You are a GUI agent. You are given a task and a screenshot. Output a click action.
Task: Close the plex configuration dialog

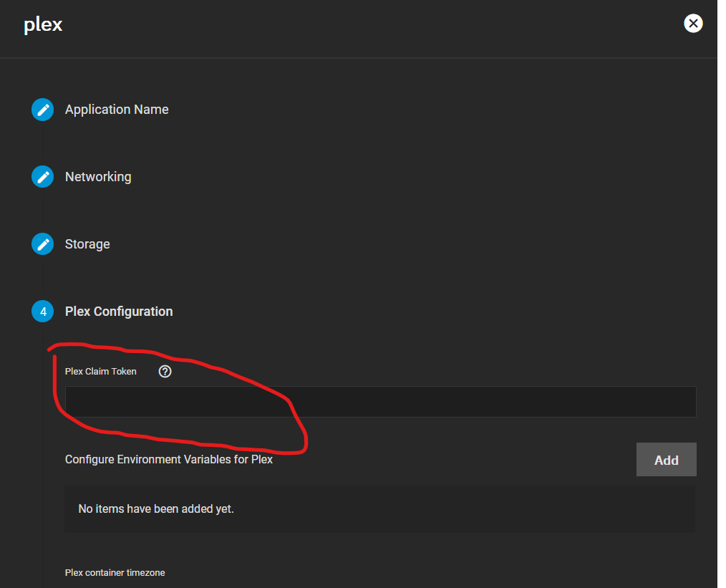click(x=693, y=23)
